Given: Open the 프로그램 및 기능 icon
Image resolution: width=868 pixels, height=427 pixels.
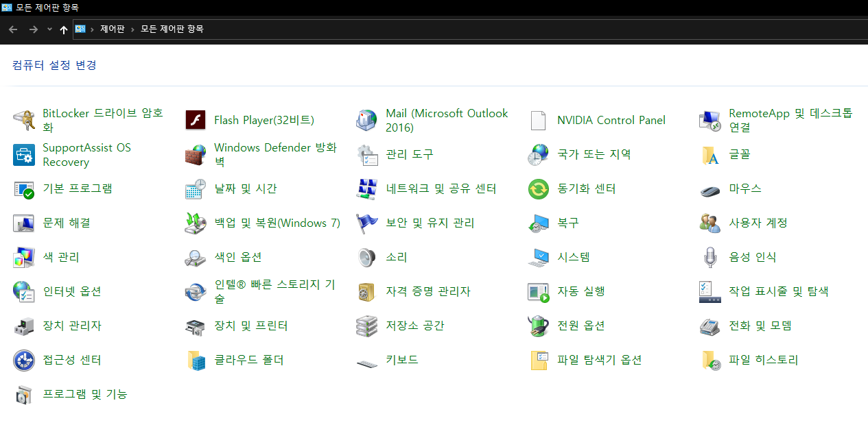Looking at the screenshot, I should (x=24, y=395).
